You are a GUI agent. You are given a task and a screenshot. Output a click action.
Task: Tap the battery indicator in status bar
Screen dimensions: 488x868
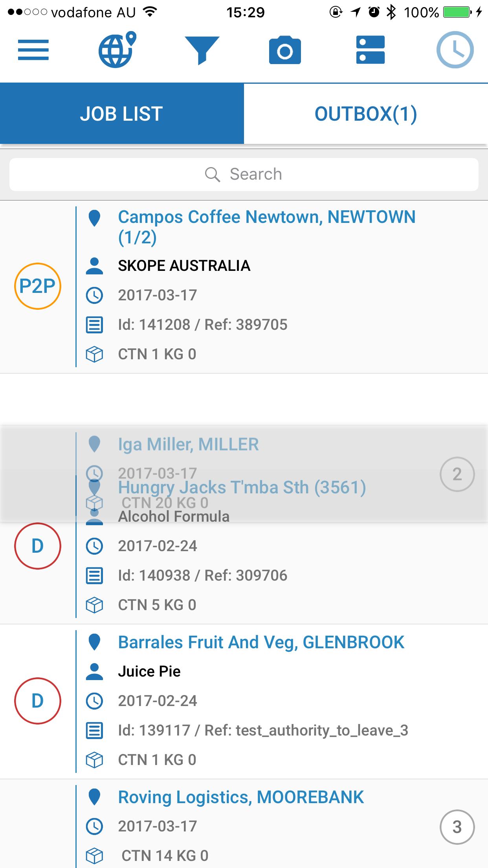(457, 12)
